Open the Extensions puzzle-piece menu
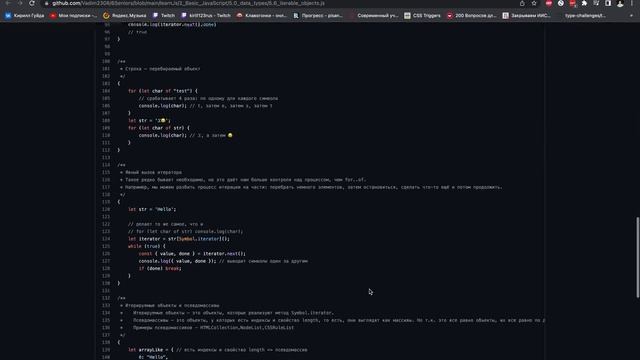 tap(584, 3)
